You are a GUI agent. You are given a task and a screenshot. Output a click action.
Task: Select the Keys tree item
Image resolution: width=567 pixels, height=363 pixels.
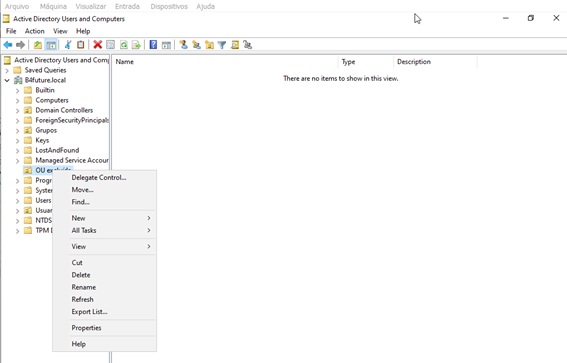point(42,140)
